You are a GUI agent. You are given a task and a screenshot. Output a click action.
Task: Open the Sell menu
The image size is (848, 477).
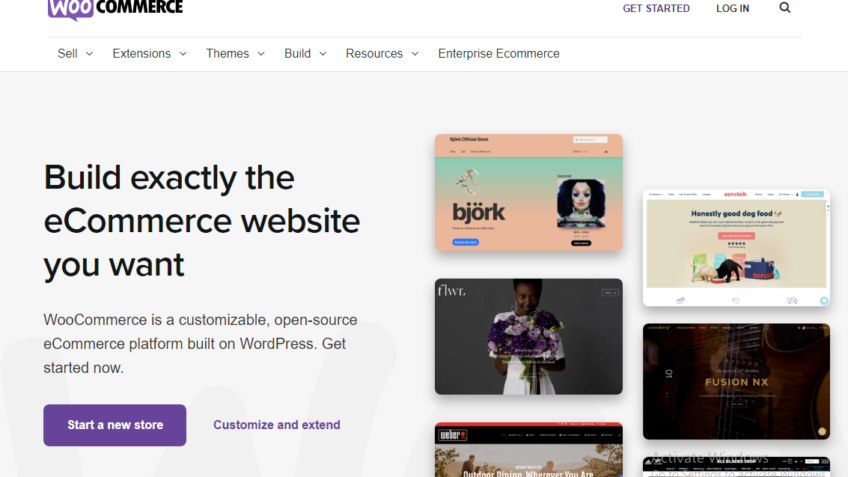coord(68,54)
